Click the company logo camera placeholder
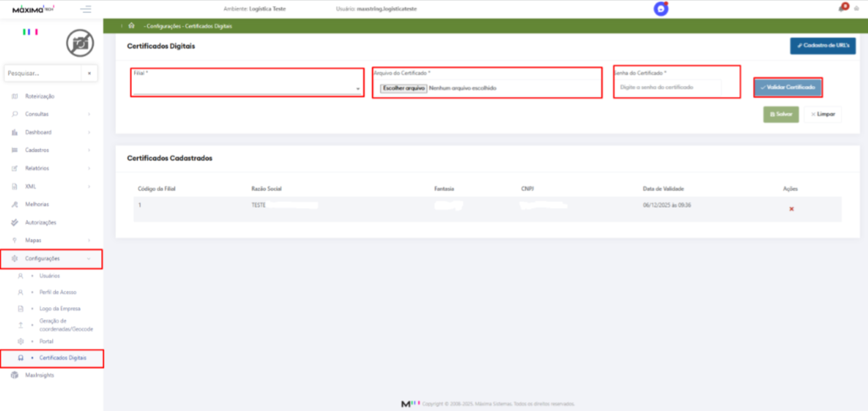 pyautogui.click(x=80, y=43)
